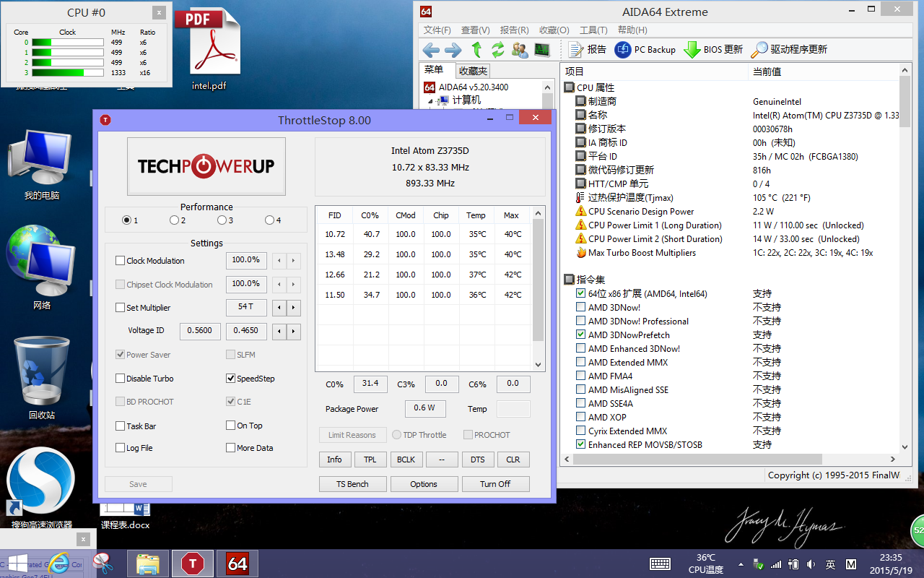
Task: Enable More Data checkbox
Action: click(231, 448)
